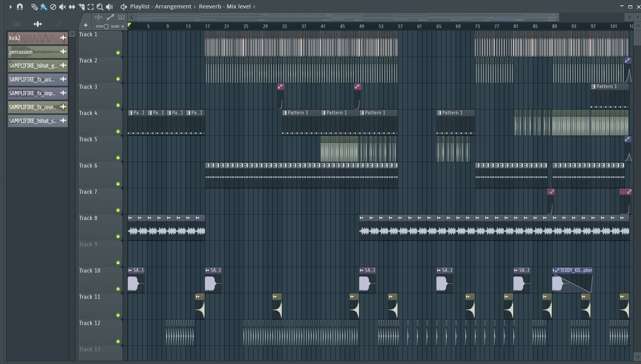Mute Track 1 with its green light
Viewport: 641px width, 364px height.
(x=118, y=53)
